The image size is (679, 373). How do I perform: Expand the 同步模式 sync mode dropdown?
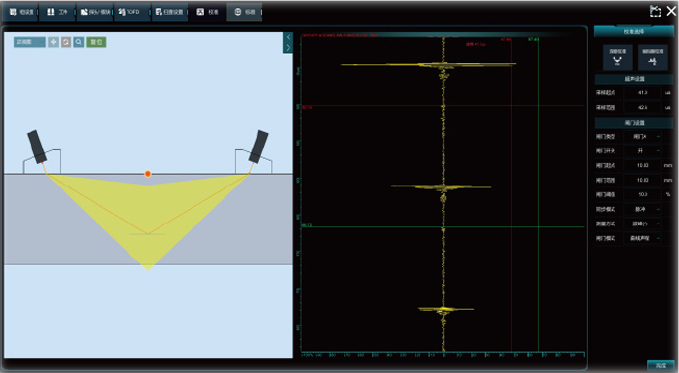tap(642, 209)
